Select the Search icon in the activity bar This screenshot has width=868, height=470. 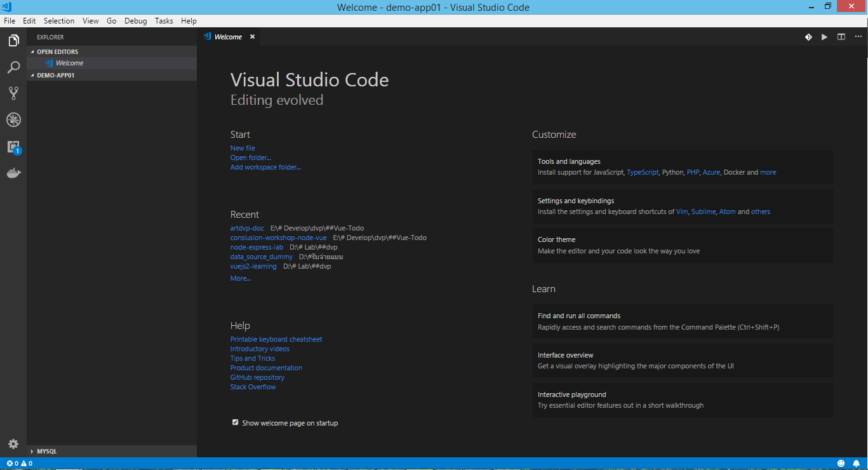pos(13,67)
